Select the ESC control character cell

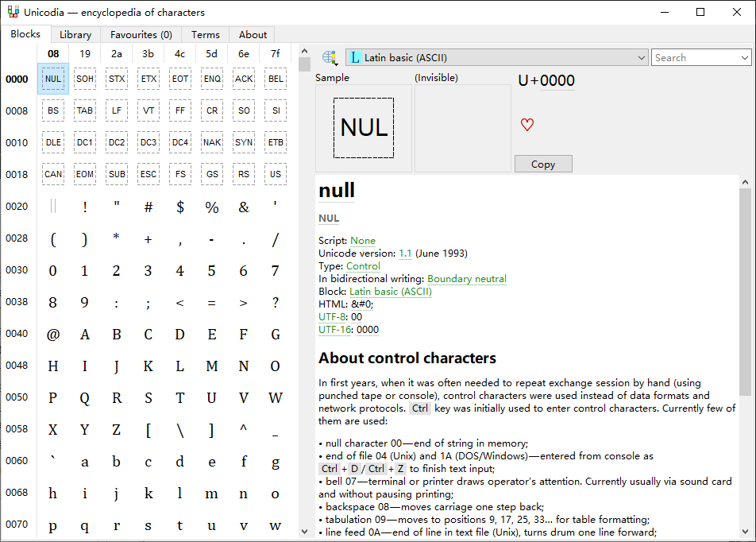pos(148,174)
